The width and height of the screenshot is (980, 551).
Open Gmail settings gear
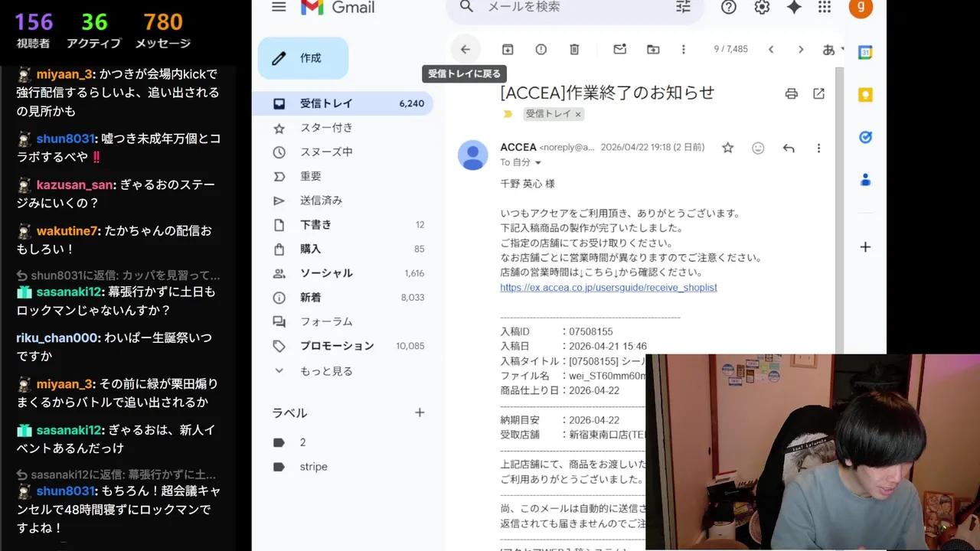pos(762,7)
